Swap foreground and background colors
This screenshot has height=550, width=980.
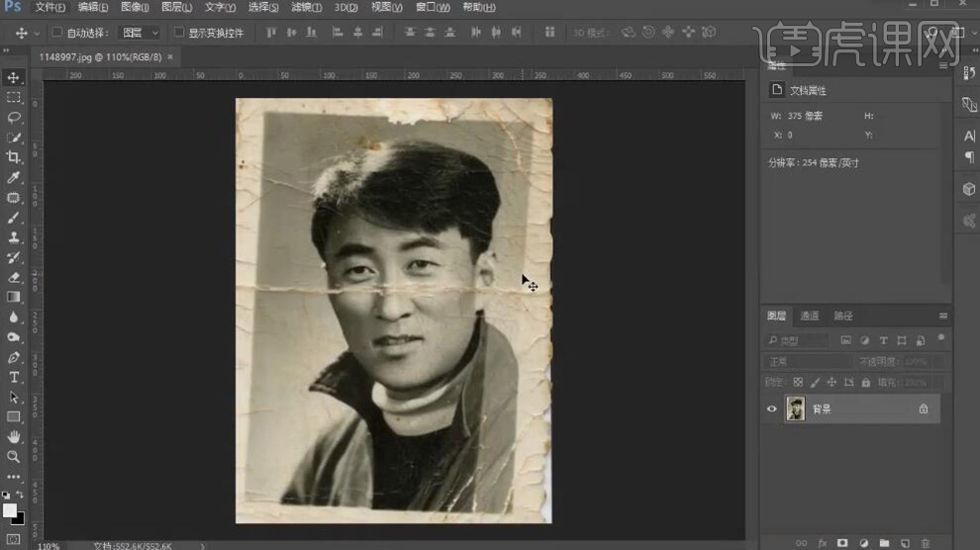coord(20,495)
